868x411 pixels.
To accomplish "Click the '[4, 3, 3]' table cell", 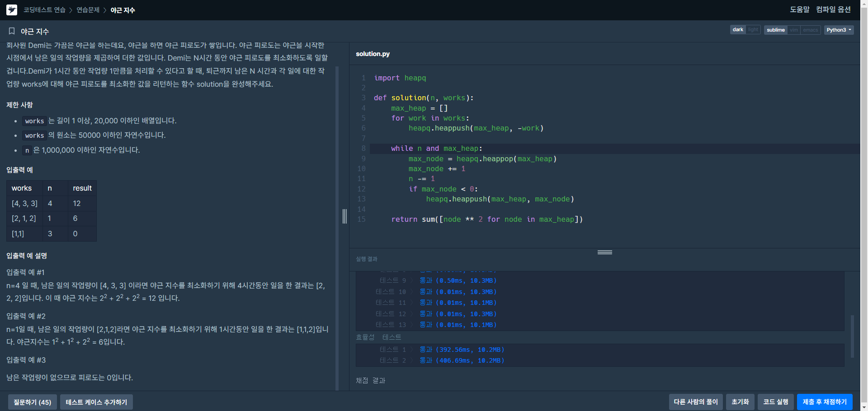I will click(24, 203).
